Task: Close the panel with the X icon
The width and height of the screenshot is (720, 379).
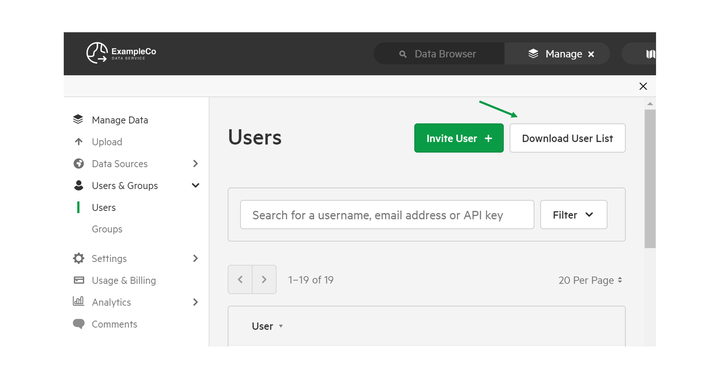Action: pyautogui.click(x=643, y=86)
